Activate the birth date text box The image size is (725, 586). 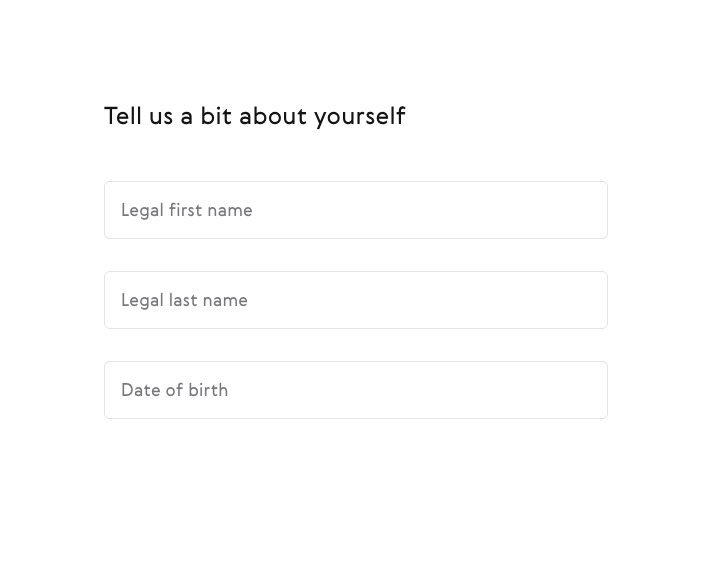click(356, 390)
